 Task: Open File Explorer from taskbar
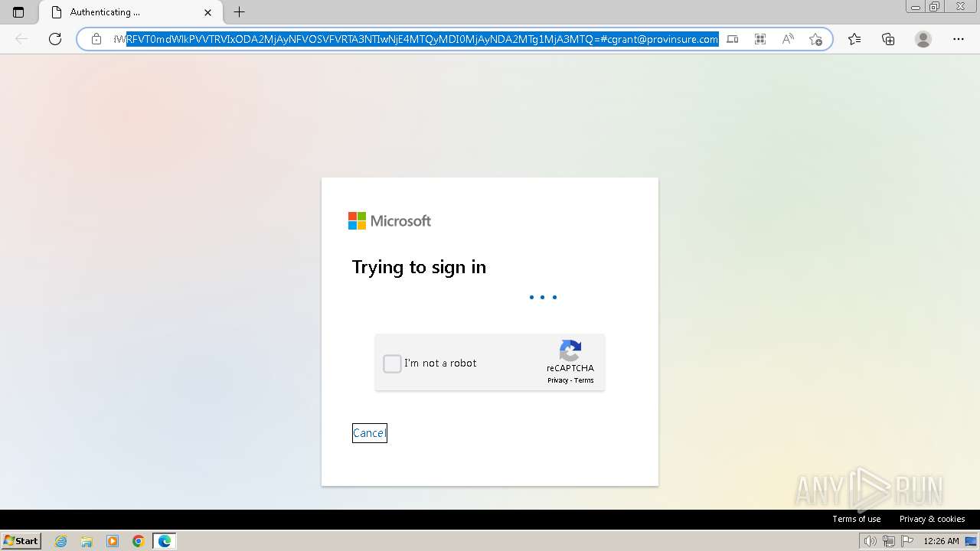point(87,541)
